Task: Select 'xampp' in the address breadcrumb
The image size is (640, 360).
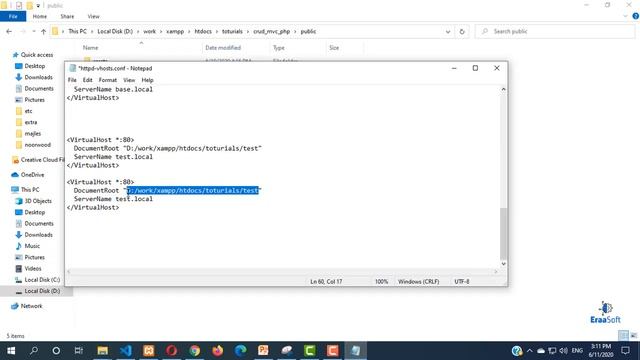Action: point(175,31)
